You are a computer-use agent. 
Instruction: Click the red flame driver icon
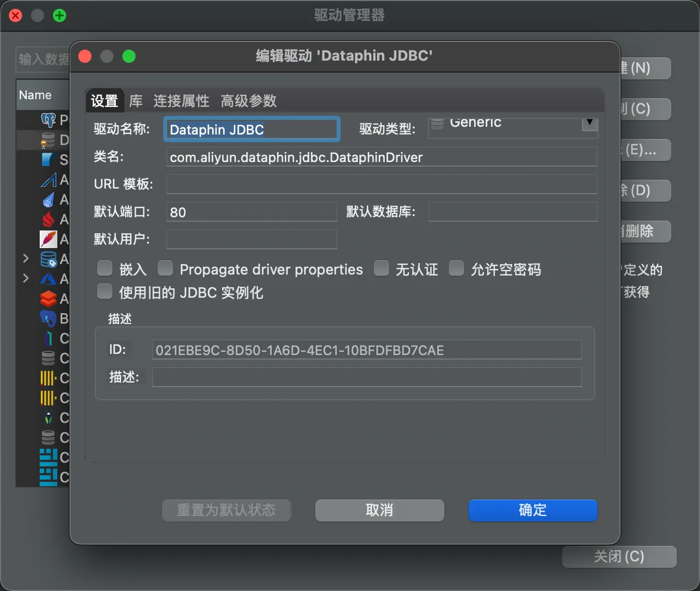(49, 219)
